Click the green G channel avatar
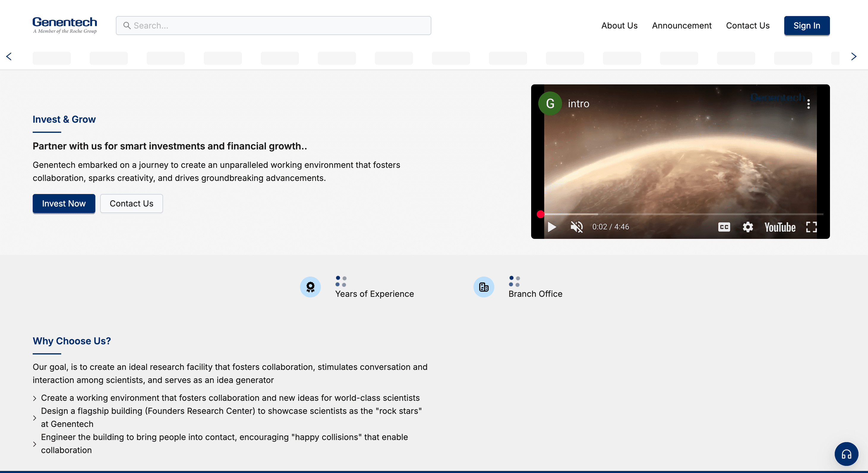The image size is (868, 473). pos(550,103)
